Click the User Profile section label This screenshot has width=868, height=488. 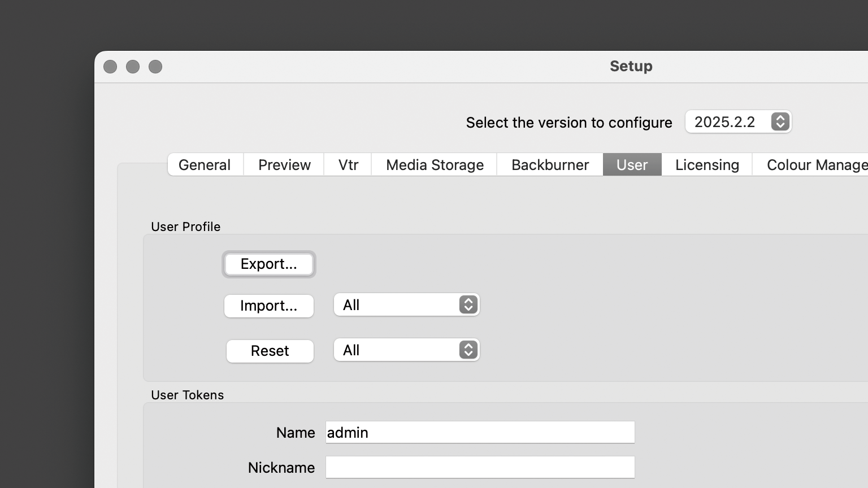[186, 226]
